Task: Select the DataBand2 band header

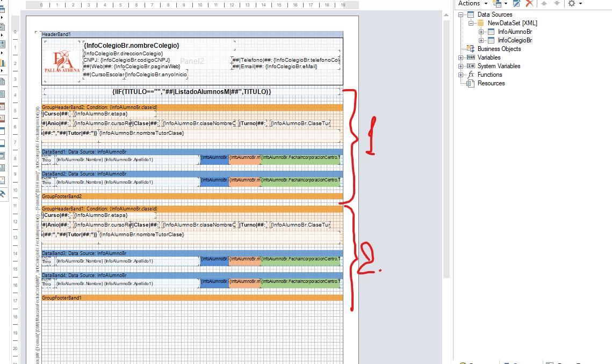Action: coord(192,174)
